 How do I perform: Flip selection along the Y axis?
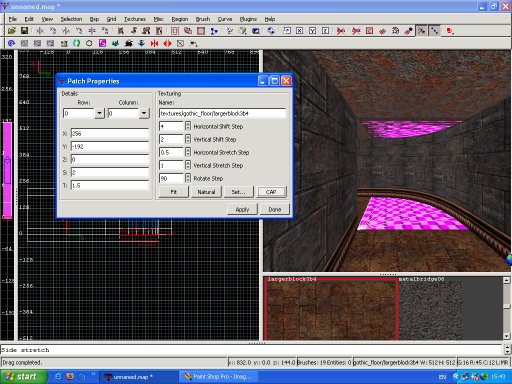point(66,31)
